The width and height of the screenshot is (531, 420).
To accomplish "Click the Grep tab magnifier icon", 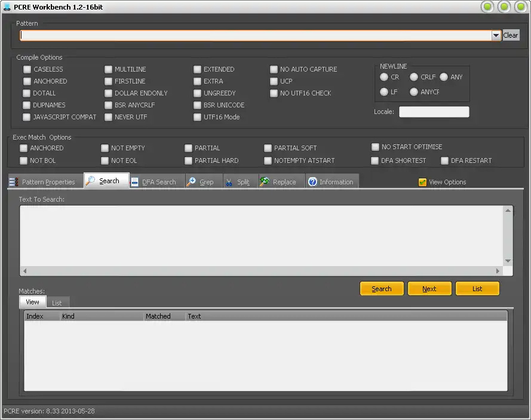I will pyautogui.click(x=191, y=182).
